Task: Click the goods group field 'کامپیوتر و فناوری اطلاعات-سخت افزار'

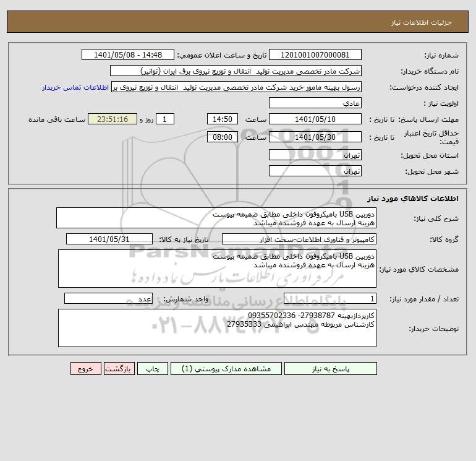Action: click(299, 239)
